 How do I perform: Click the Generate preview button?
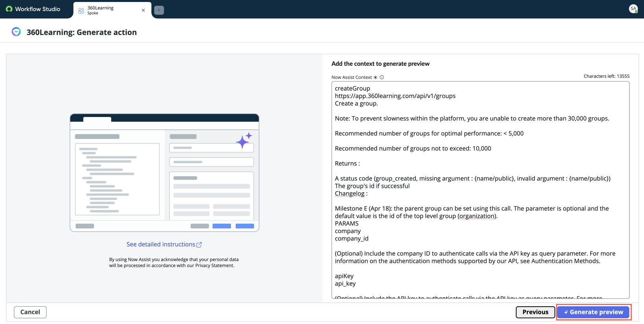click(x=593, y=312)
